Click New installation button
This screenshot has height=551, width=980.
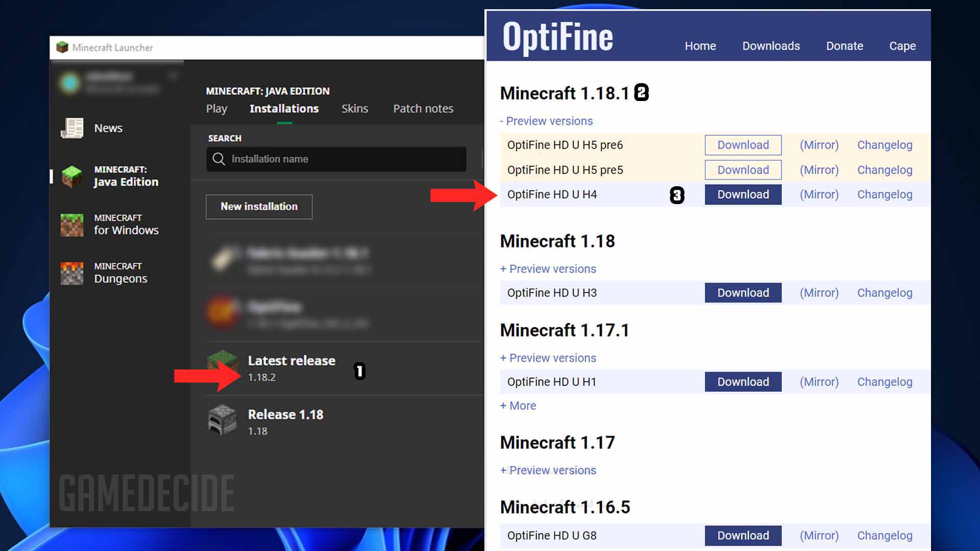tap(259, 207)
